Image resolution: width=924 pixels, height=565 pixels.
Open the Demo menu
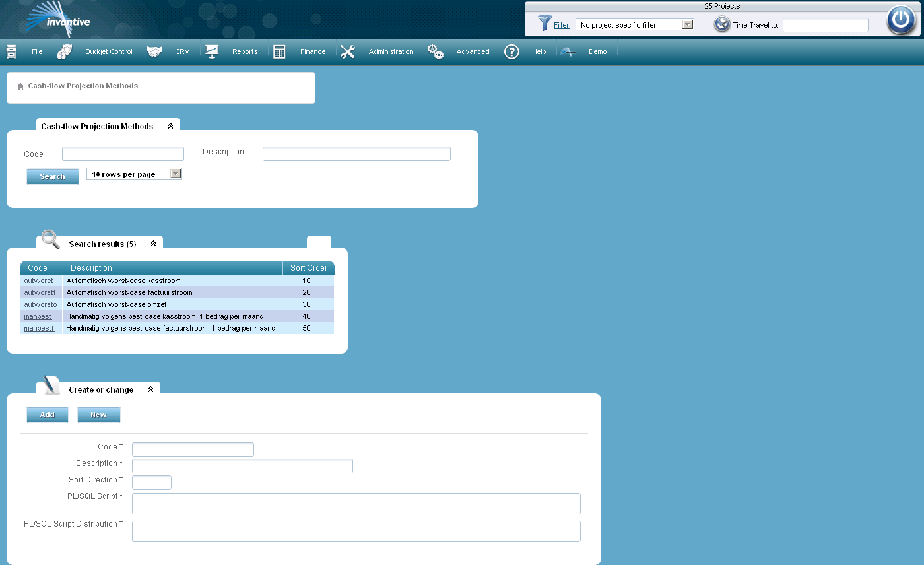(597, 51)
